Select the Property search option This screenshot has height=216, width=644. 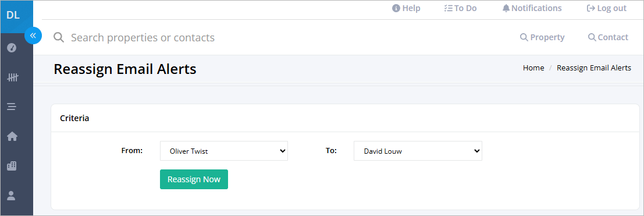pos(542,37)
